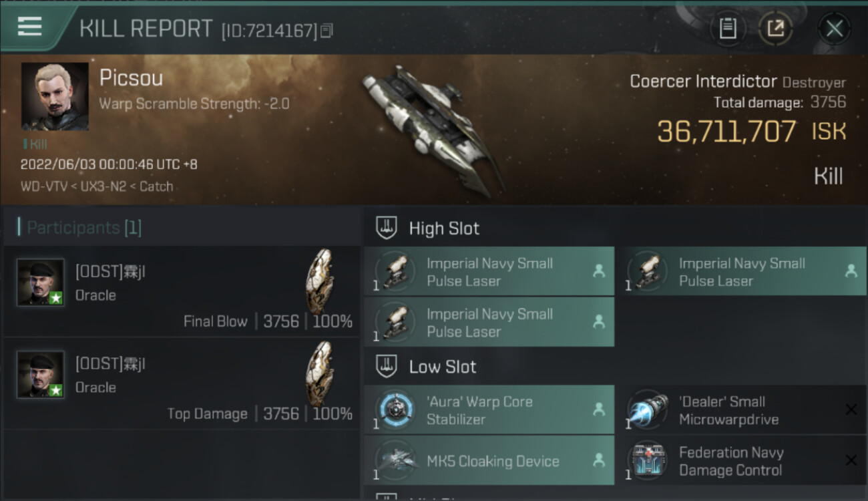Click the clipboard report icon in header
The width and height of the screenshot is (868, 501).
(x=727, y=29)
